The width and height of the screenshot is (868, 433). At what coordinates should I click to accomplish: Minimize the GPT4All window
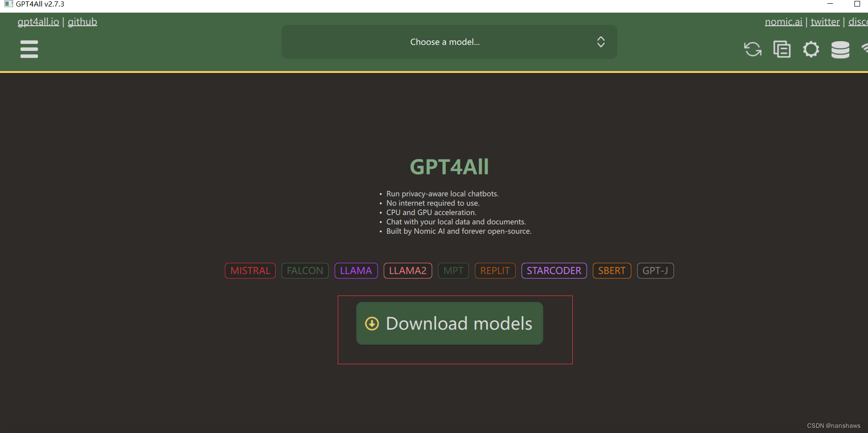[x=830, y=4]
